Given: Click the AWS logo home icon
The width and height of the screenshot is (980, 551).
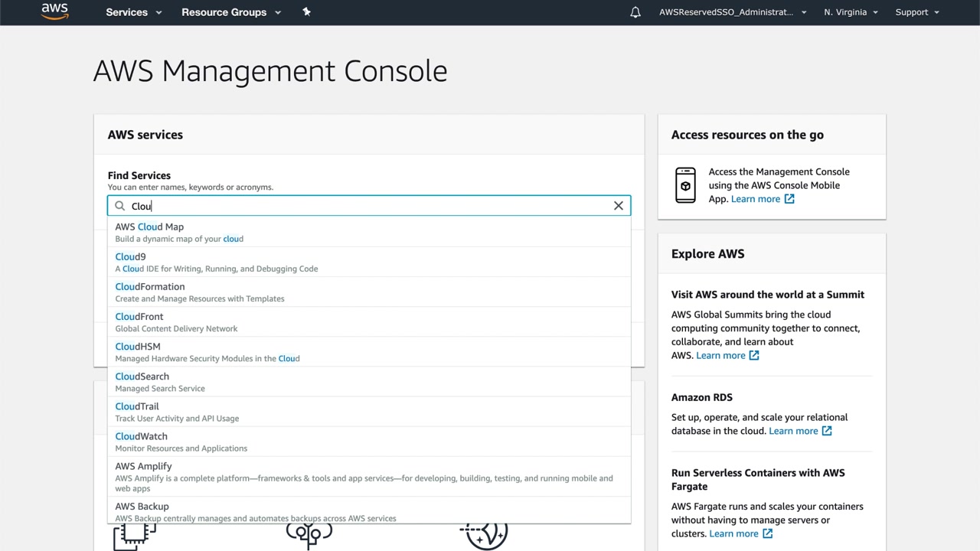Looking at the screenshot, I should pos(54,11).
